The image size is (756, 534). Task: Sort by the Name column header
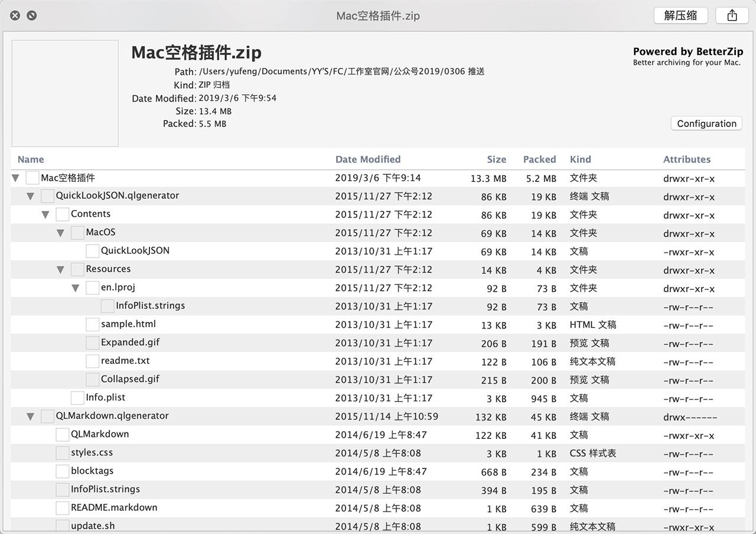point(31,159)
